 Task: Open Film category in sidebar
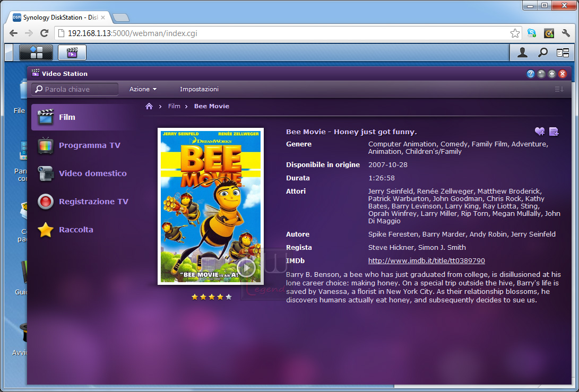pyautogui.click(x=83, y=117)
